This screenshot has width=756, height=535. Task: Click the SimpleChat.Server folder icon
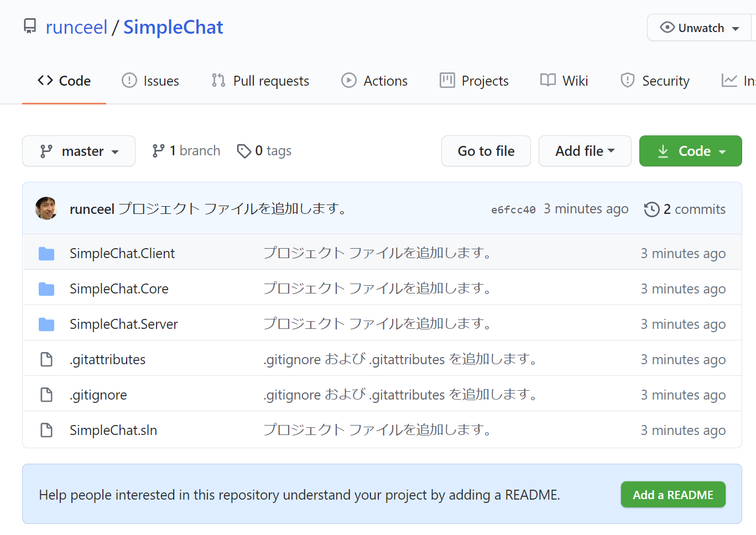[46, 324]
